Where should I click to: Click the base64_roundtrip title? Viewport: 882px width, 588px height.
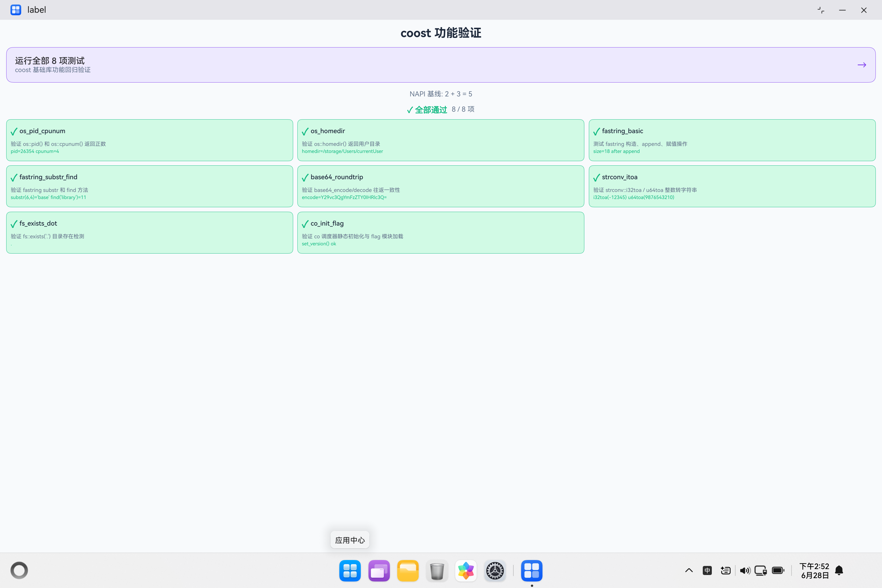[337, 177]
